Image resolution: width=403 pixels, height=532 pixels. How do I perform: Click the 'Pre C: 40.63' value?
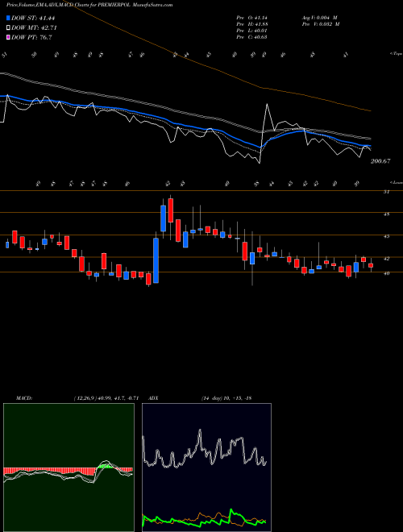click(251, 37)
